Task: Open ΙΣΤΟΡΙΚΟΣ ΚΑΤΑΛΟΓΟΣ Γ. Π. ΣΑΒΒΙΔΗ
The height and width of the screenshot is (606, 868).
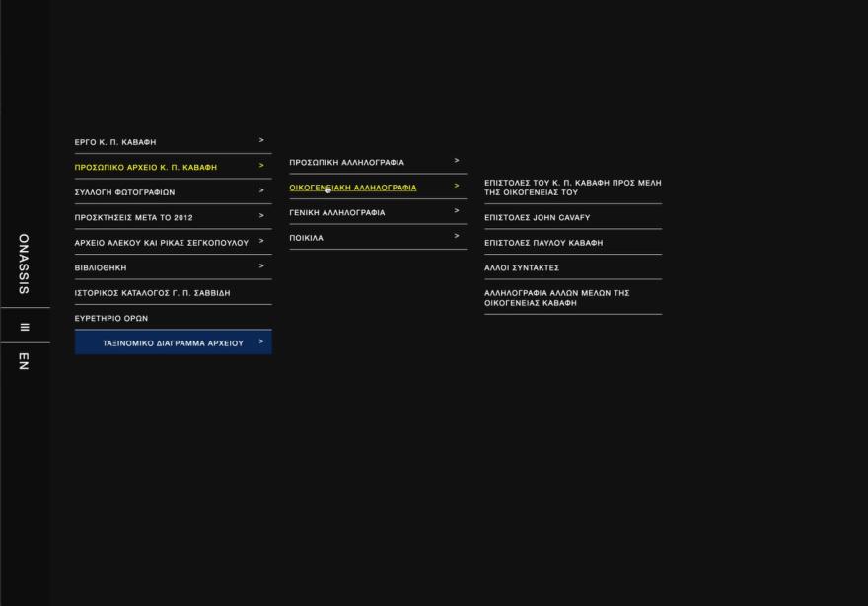Action: pyautogui.click(x=152, y=293)
